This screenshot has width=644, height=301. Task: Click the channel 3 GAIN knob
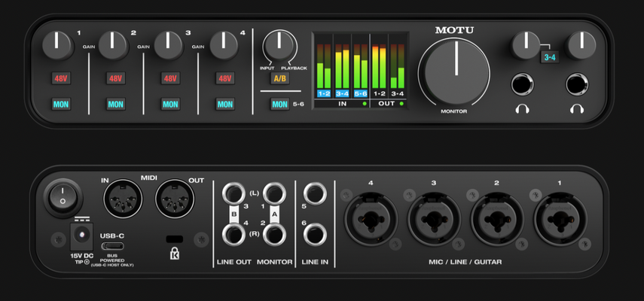[x=168, y=45]
